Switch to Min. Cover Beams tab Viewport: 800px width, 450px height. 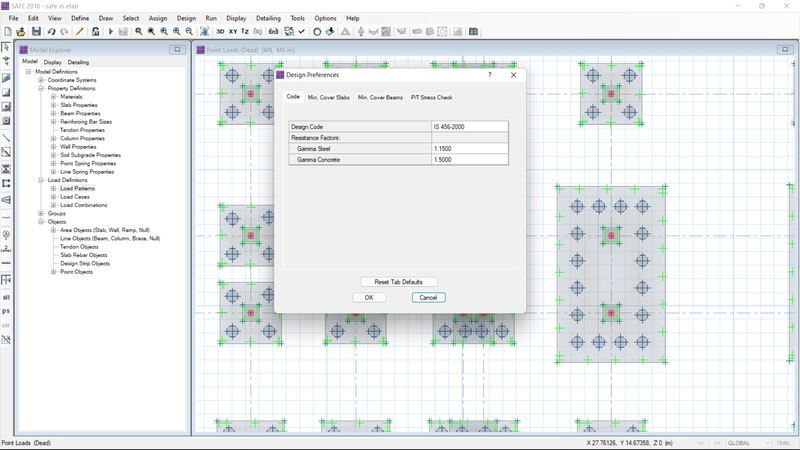pyautogui.click(x=380, y=97)
